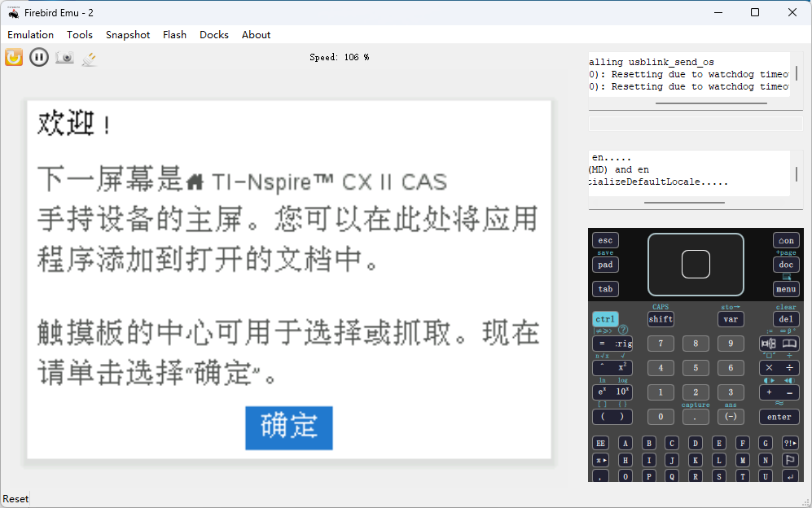Click the vertical scrollbar of the watchdog log
Image resolution: width=812 pixels, height=508 pixels.
click(x=797, y=73)
